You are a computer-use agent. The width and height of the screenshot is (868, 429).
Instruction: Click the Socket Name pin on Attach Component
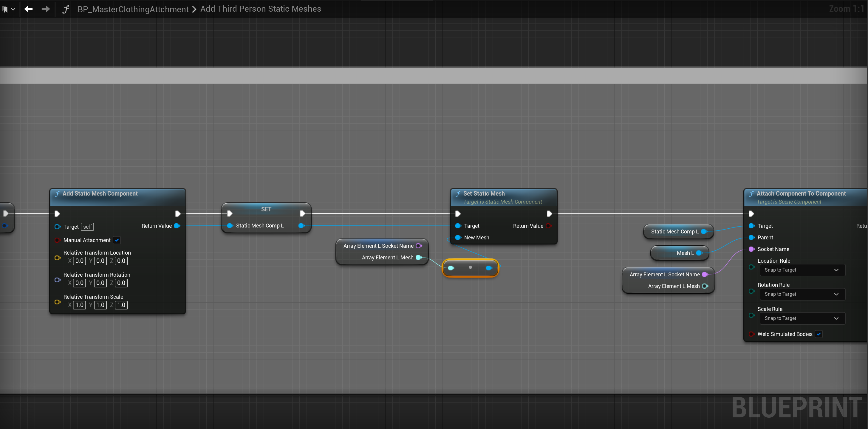[751, 249]
